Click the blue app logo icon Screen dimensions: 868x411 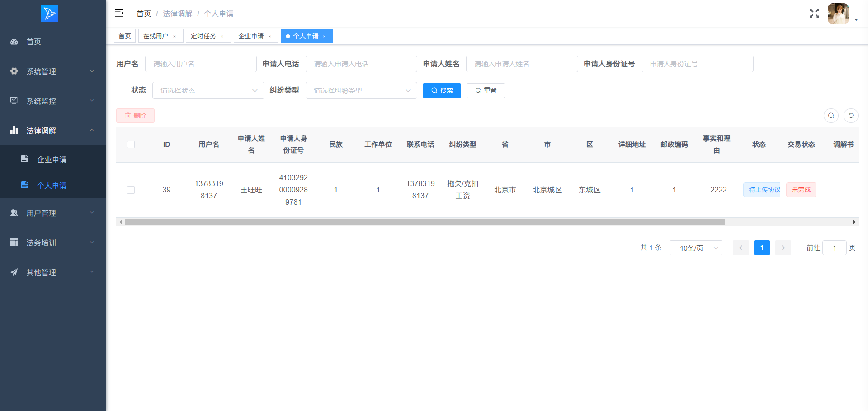[x=50, y=14]
